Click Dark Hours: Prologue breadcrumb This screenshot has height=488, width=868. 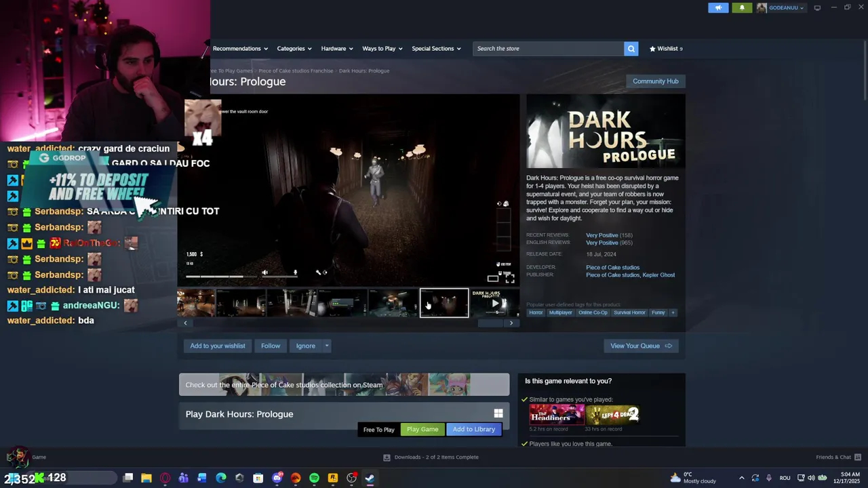[x=364, y=70]
